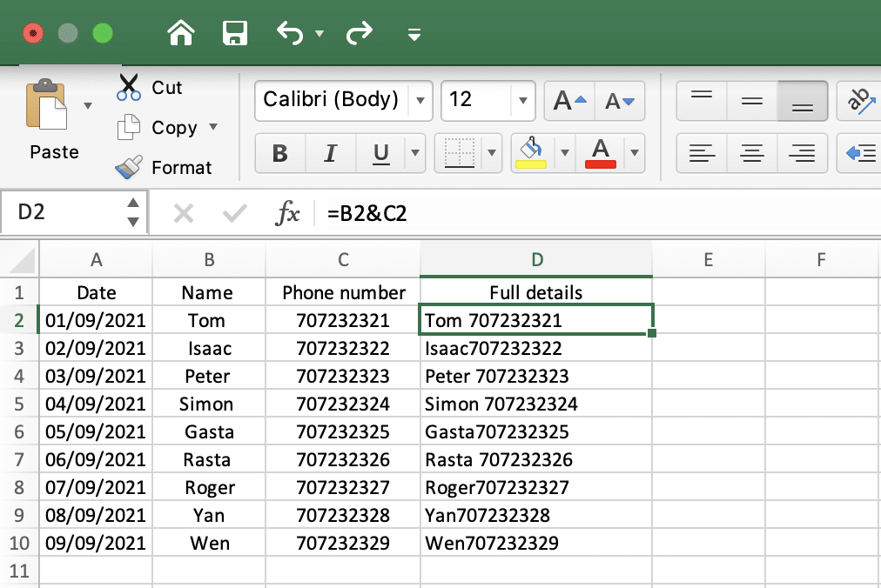Confirm formula entry with checkmark
This screenshot has height=588, width=881.
[234, 213]
